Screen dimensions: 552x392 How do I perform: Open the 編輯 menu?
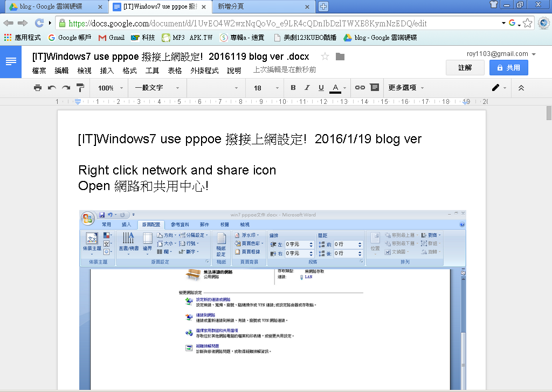click(x=61, y=71)
